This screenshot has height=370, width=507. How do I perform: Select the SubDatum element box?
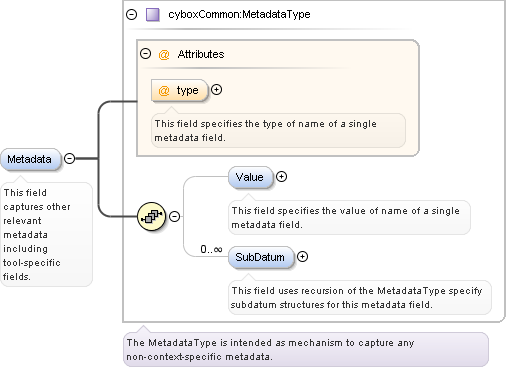pos(261,257)
